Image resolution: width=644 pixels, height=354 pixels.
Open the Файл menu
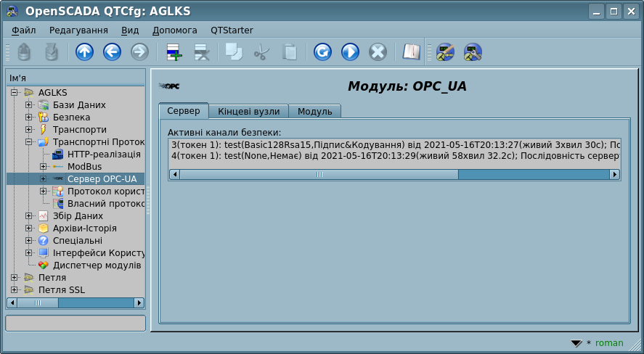point(24,30)
